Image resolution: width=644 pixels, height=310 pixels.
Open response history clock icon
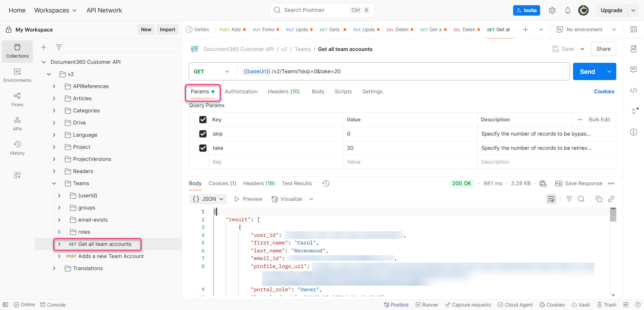[x=326, y=183]
